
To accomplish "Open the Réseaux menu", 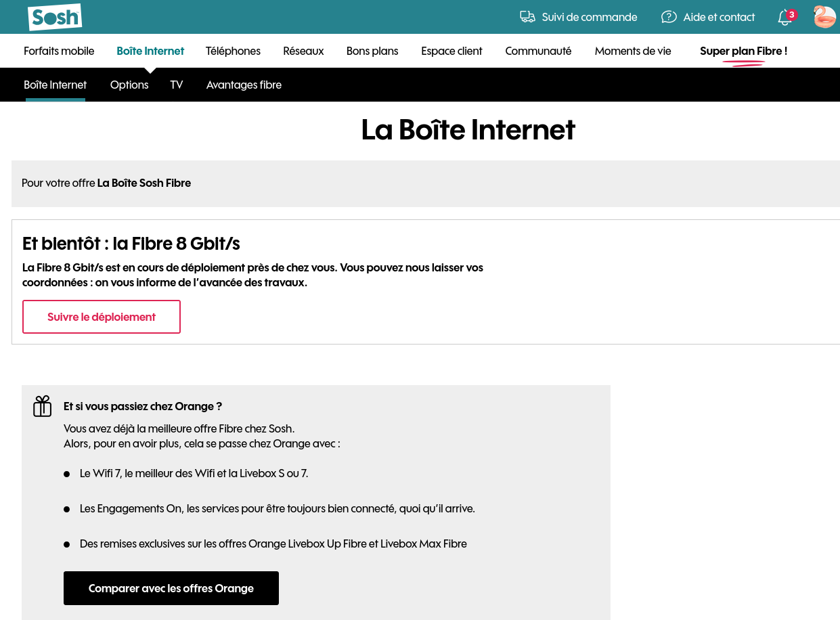I will [x=303, y=51].
